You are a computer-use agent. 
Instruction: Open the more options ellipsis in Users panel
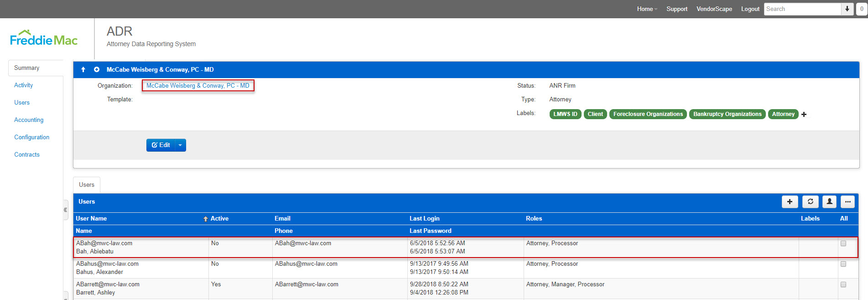pos(848,201)
